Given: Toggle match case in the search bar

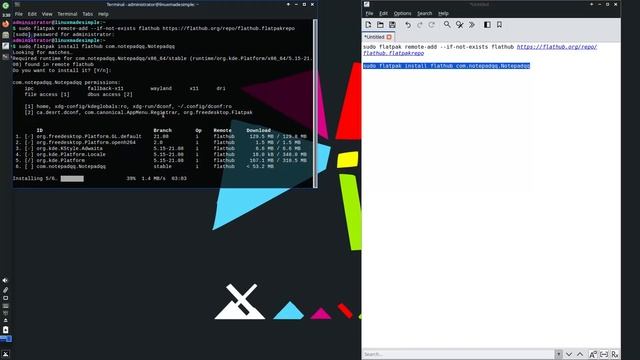Looking at the screenshot, I should [x=593, y=354].
